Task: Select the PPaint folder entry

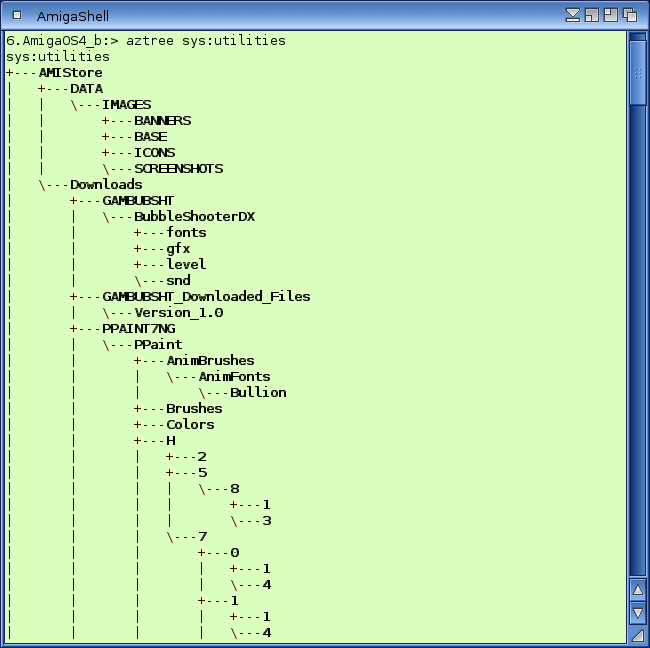Action: click(x=158, y=345)
